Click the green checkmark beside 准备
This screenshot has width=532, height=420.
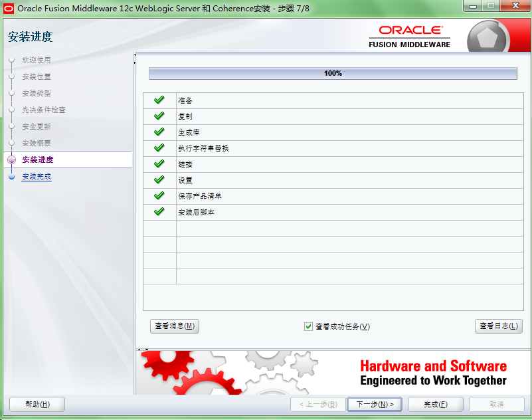click(159, 100)
